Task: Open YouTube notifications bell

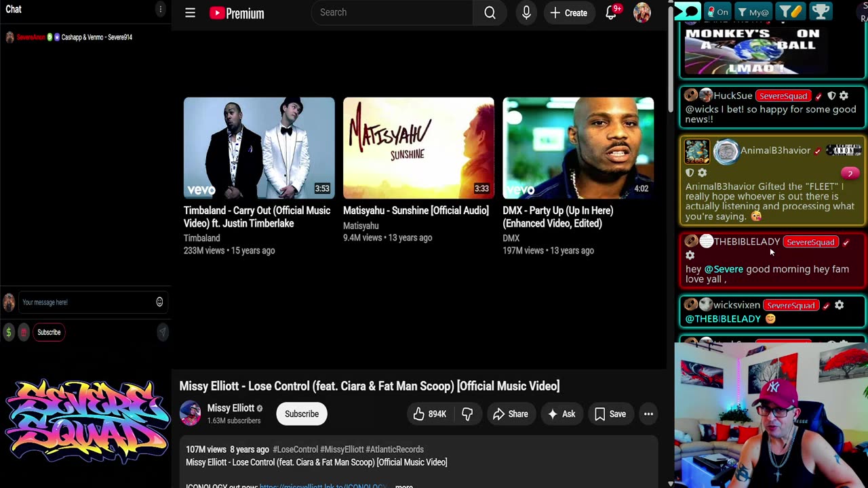Action: tap(612, 12)
